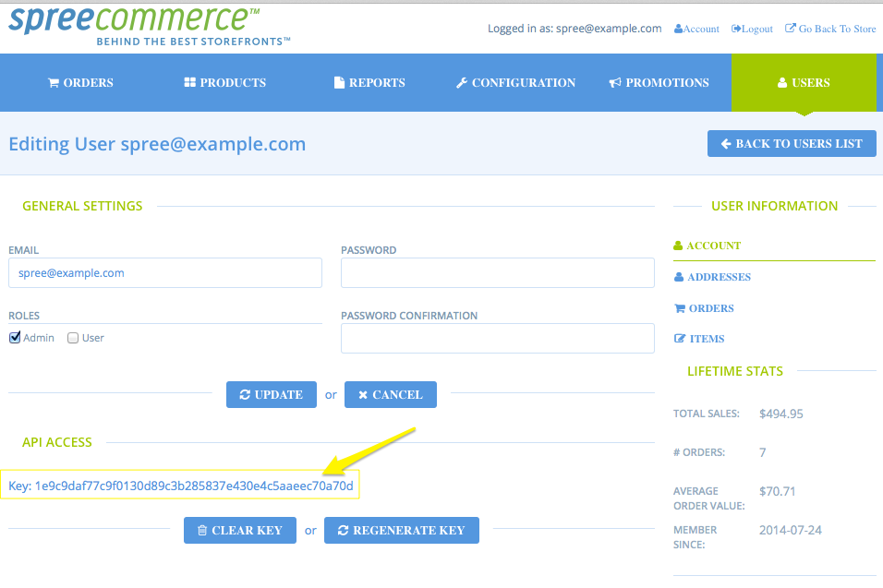Open the Orders menu tab
Viewport: 883px width, 588px height.
click(x=80, y=83)
